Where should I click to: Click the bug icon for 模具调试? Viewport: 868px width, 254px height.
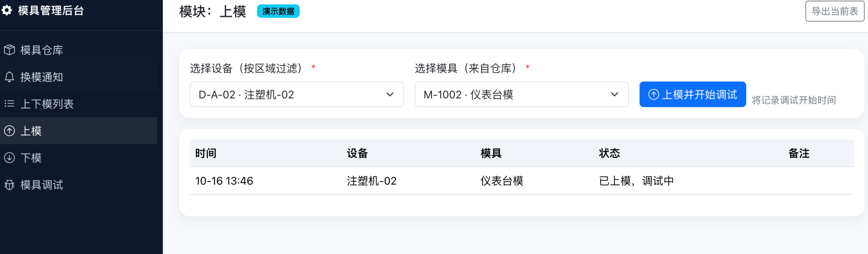coord(9,185)
